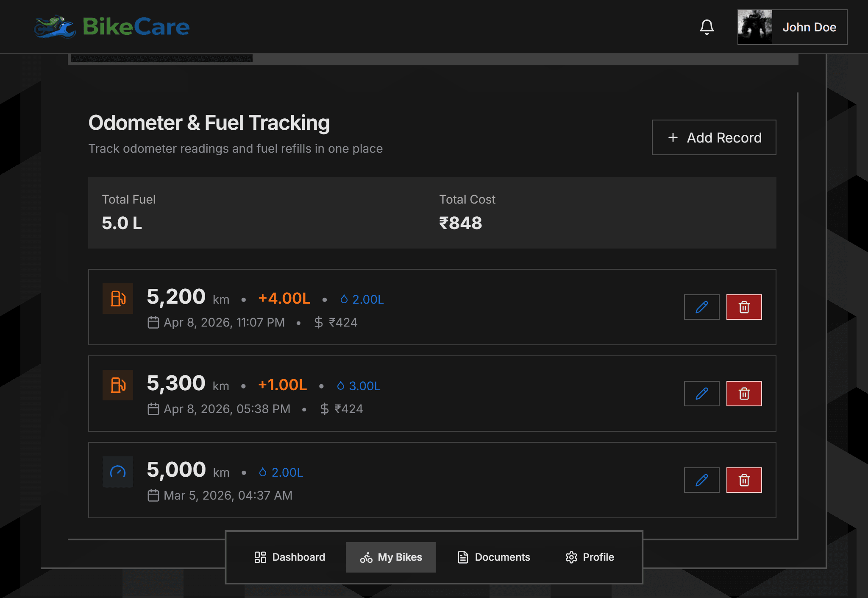Click the Add Record button

[714, 137]
